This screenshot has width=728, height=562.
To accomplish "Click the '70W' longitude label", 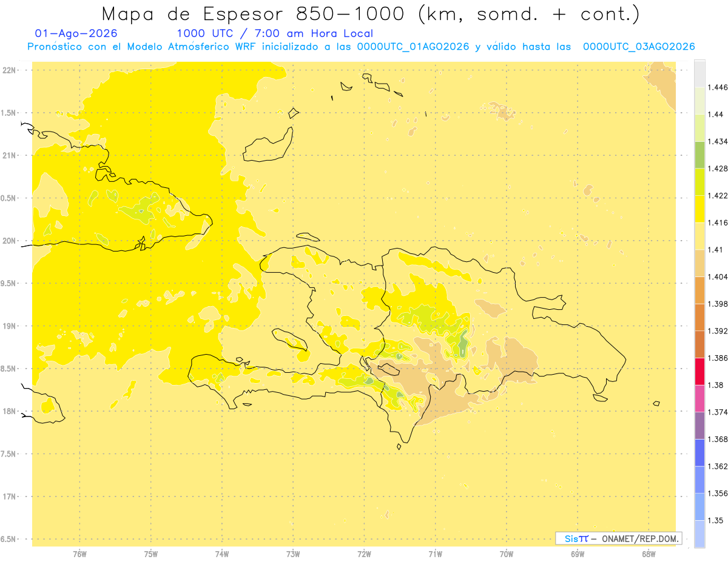I will click(506, 554).
